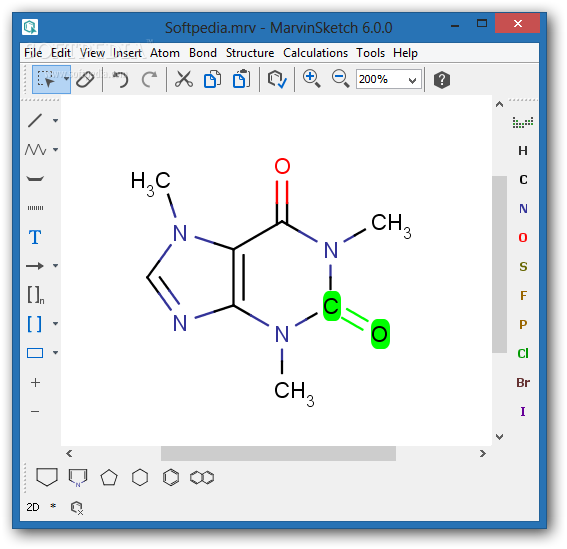Select the Text tool
The height and width of the screenshot is (549, 567).
coord(35,237)
